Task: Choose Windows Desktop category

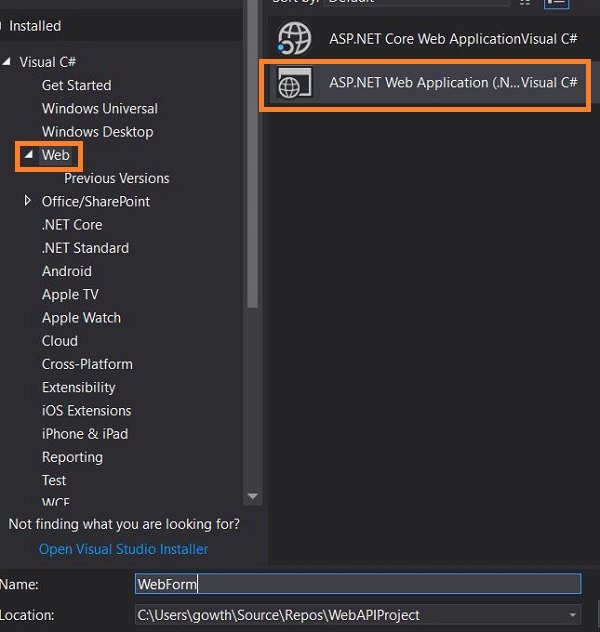Action: 98,132
